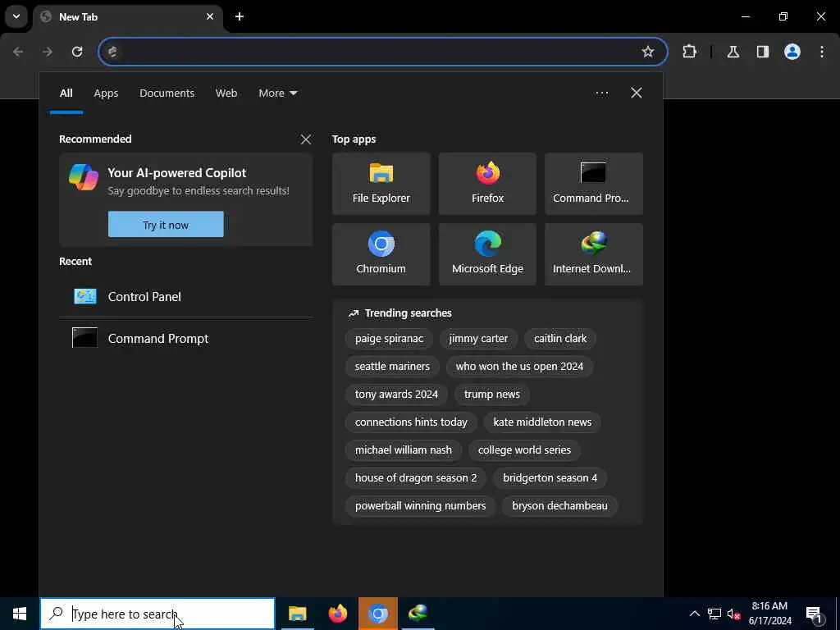This screenshot has height=630, width=840.
Task: Open Control Panel from Recent list
Action: coord(186,296)
